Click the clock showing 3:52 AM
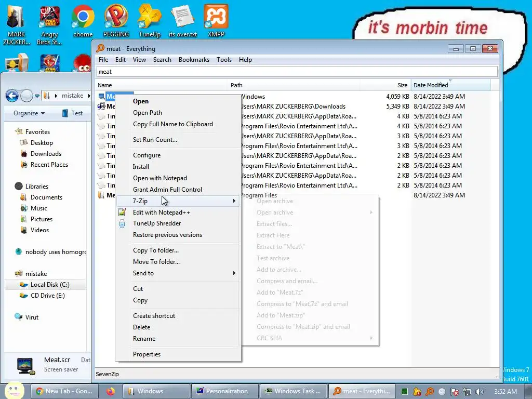This screenshot has width=532, height=399. (x=506, y=392)
